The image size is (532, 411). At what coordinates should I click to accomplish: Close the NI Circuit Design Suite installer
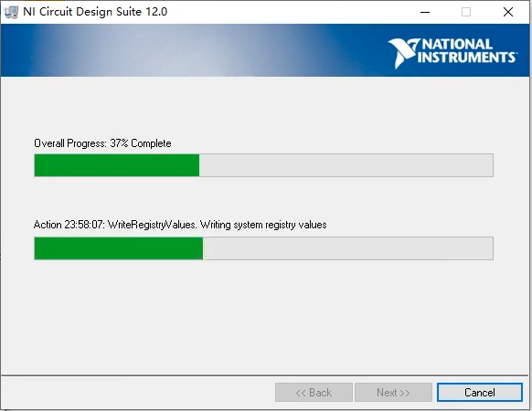tap(508, 12)
